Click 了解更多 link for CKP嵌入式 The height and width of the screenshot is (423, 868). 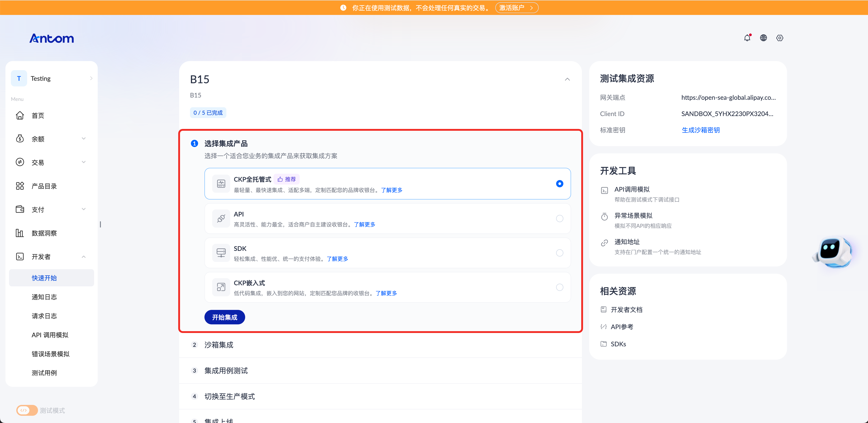click(x=386, y=293)
